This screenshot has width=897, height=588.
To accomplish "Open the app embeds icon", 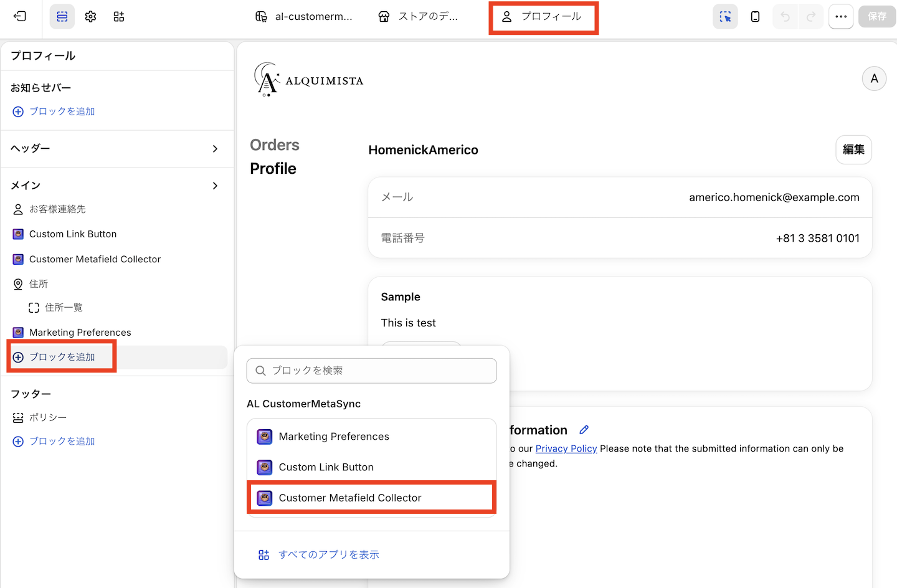I will pos(119,16).
